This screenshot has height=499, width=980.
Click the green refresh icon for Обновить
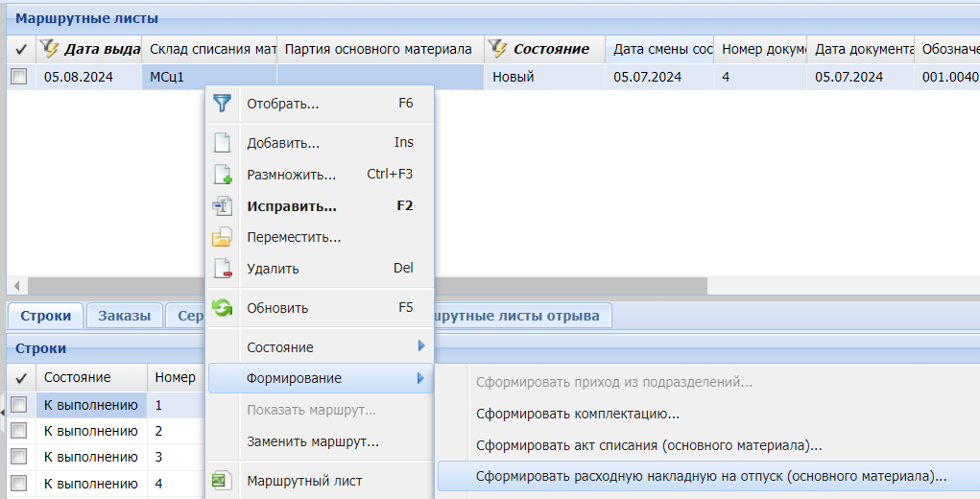[222, 308]
